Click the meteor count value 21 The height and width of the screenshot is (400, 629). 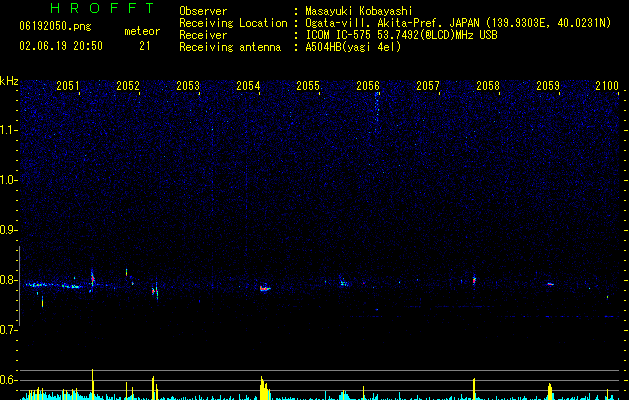(145, 46)
